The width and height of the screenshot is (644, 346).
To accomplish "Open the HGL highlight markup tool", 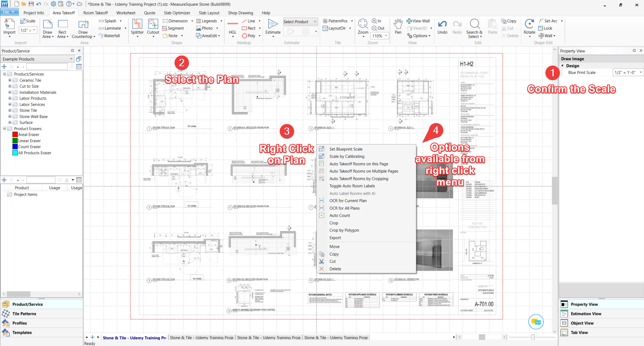I will pyautogui.click(x=232, y=28).
